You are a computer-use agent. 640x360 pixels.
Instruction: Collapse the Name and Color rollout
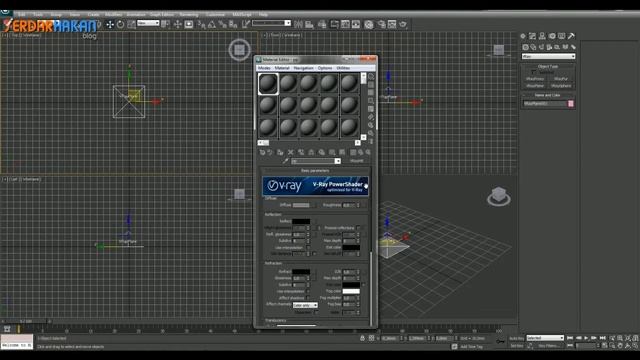[548, 95]
